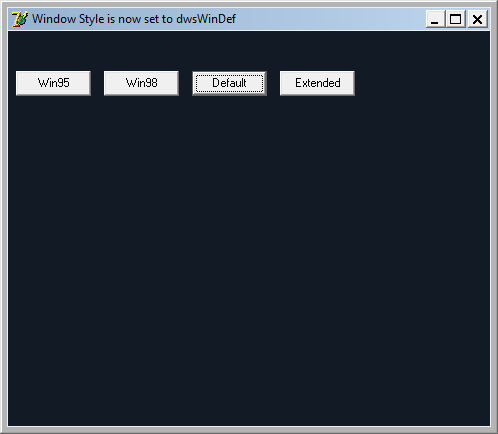Minimize the window with the underscore icon
498x434 pixels.
[435, 19]
